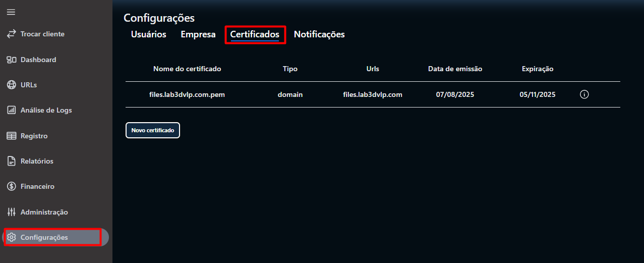
Task: Open certificate info icon for files.lab3dvlp.com.pem
Action: (x=584, y=94)
